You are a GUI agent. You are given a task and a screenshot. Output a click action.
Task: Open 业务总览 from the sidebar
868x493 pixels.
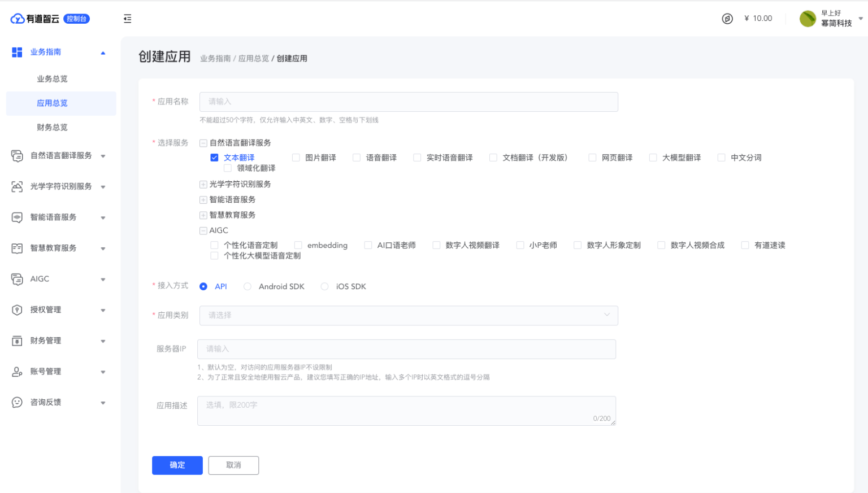[52, 78]
